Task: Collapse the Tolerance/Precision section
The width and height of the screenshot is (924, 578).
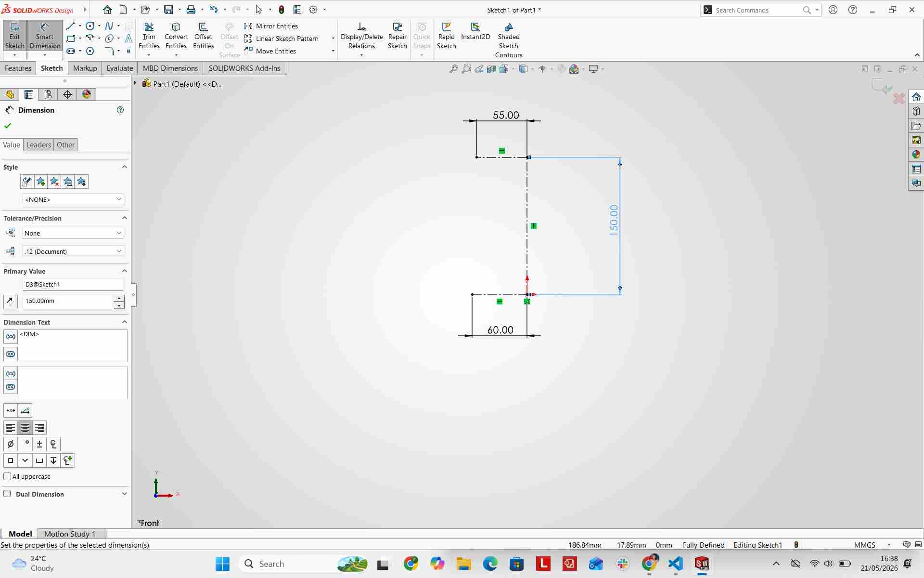Action: (x=125, y=218)
